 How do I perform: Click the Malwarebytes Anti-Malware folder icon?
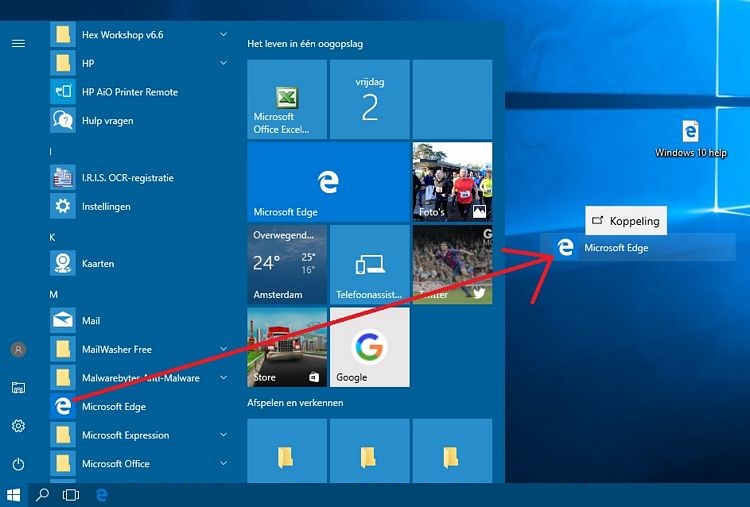point(63,377)
